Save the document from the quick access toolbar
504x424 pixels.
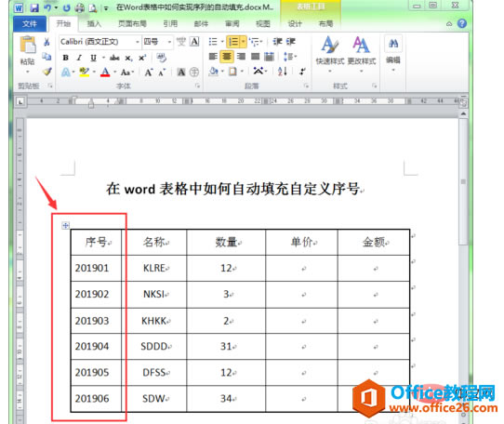[x=34, y=7]
